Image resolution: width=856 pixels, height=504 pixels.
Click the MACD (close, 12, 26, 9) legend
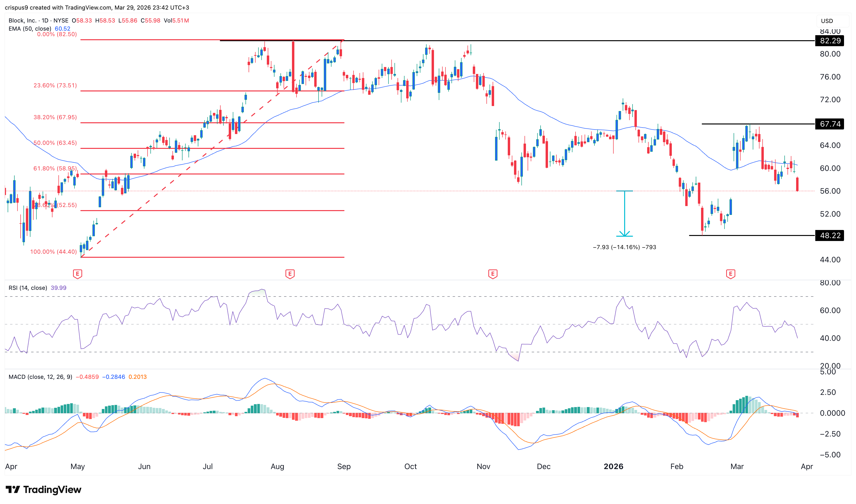coord(40,377)
